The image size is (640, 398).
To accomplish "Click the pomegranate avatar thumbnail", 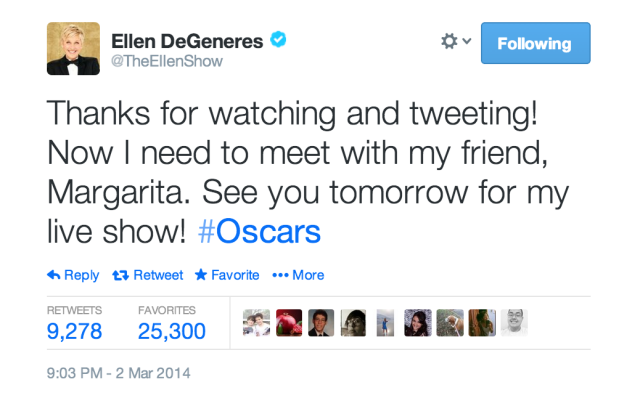I will point(289,323).
